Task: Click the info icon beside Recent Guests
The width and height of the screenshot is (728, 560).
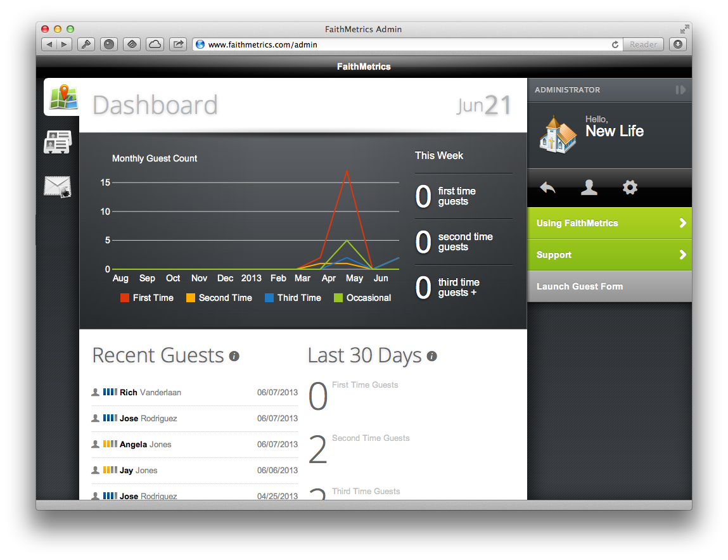Action: (234, 357)
